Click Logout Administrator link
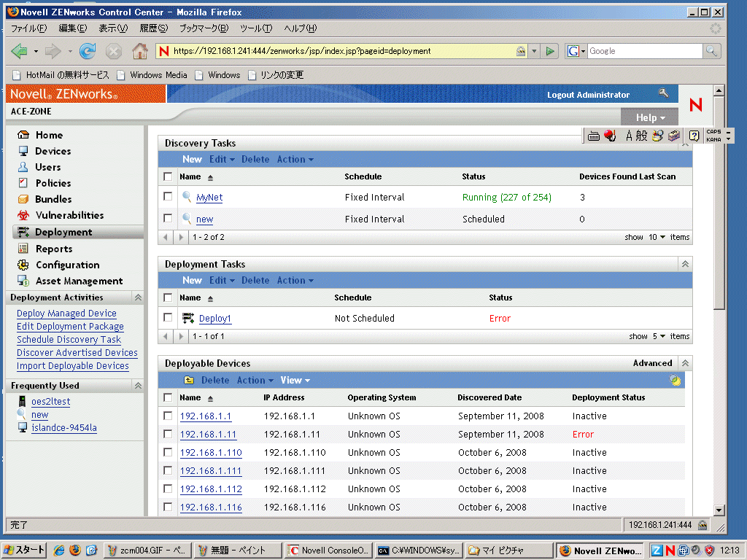Screen dimensions: 747x560 pyautogui.click(x=589, y=95)
